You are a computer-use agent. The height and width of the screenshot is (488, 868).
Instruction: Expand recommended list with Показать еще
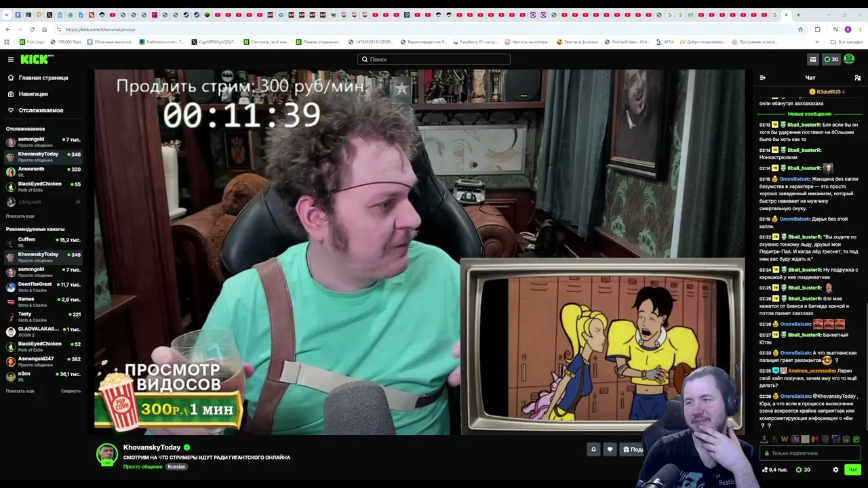20,391
